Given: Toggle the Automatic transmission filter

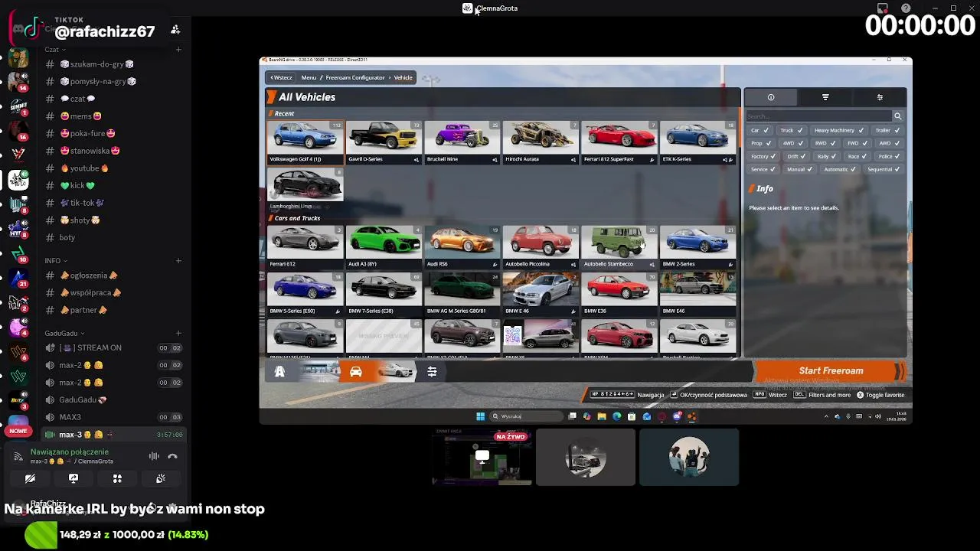Looking at the screenshot, I should pos(840,169).
